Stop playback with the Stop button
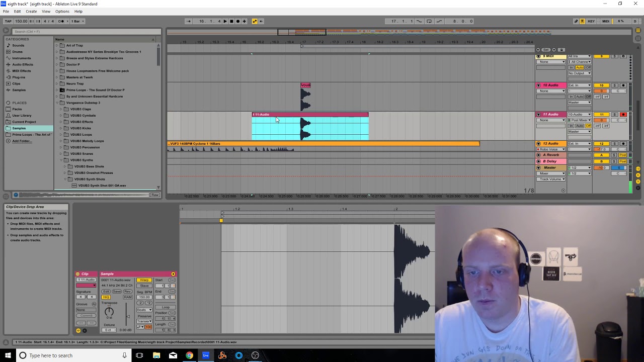The image size is (644, 362). 231,21
